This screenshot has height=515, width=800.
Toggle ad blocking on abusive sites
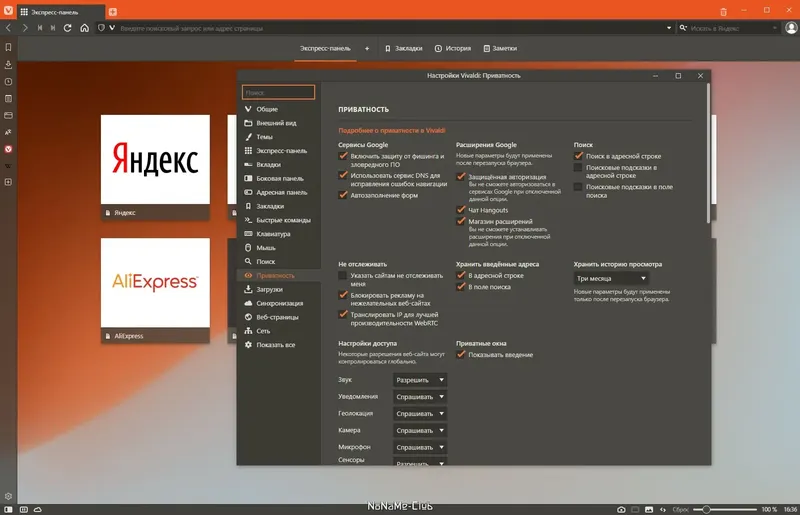point(343,295)
